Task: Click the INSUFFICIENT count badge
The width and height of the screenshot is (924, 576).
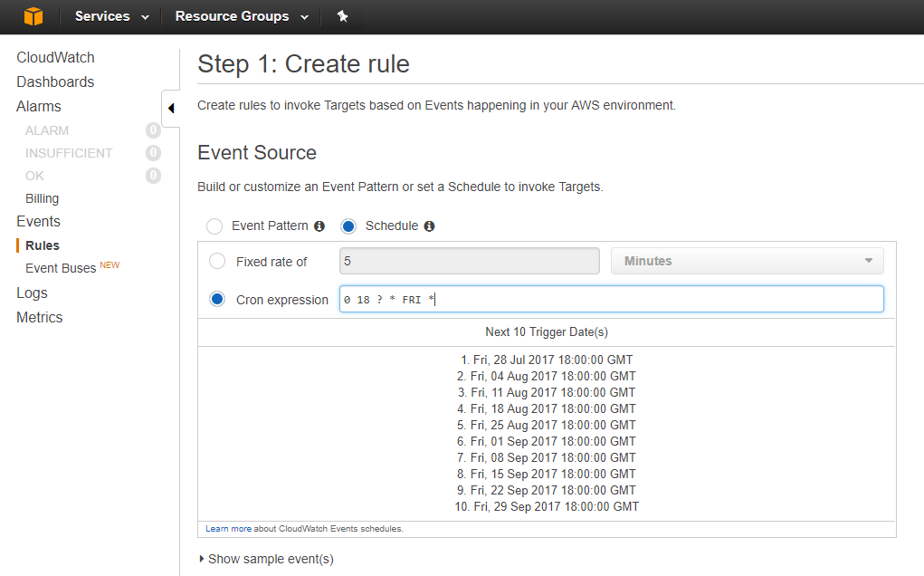Action: (153, 153)
